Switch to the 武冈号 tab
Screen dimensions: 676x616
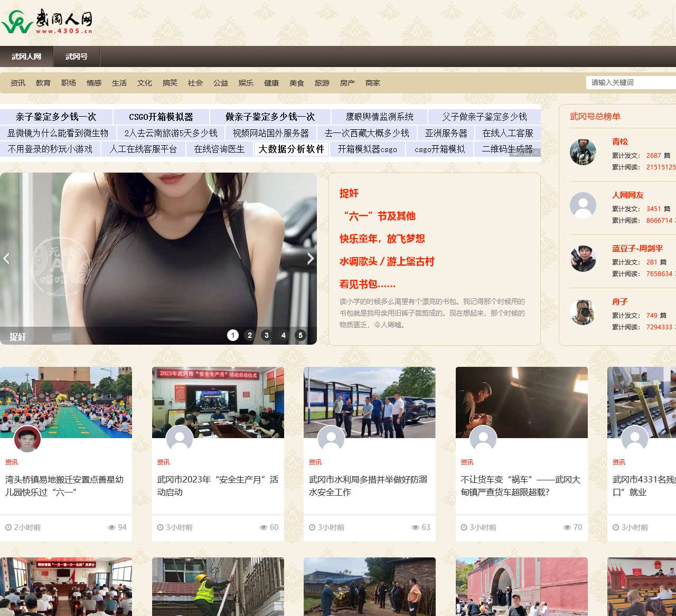click(76, 56)
